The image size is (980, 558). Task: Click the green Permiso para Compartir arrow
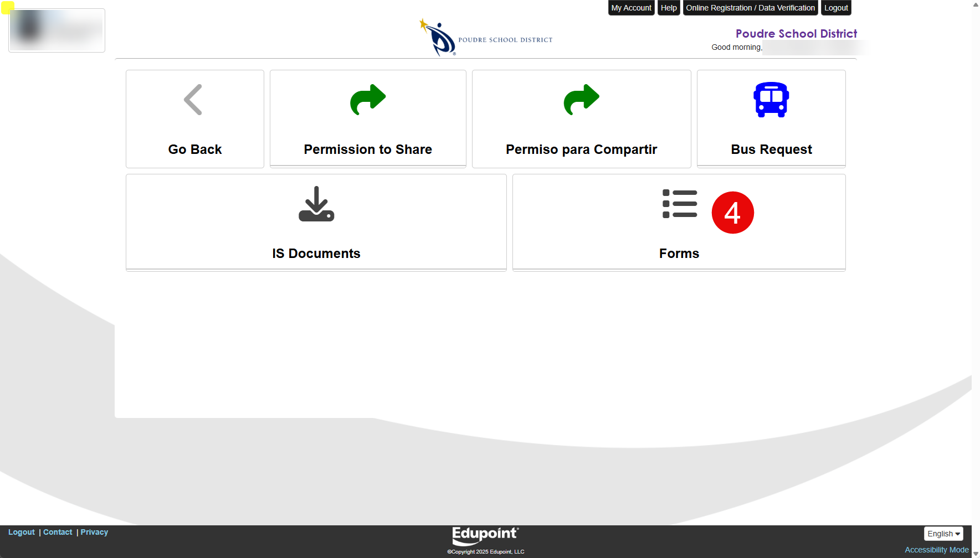[x=581, y=100]
